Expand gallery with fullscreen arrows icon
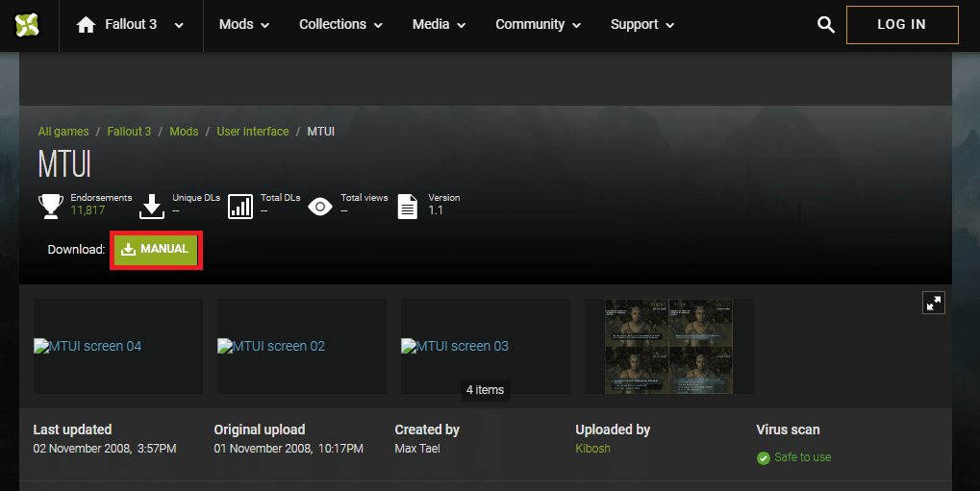This screenshot has height=491, width=980. click(x=934, y=303)
